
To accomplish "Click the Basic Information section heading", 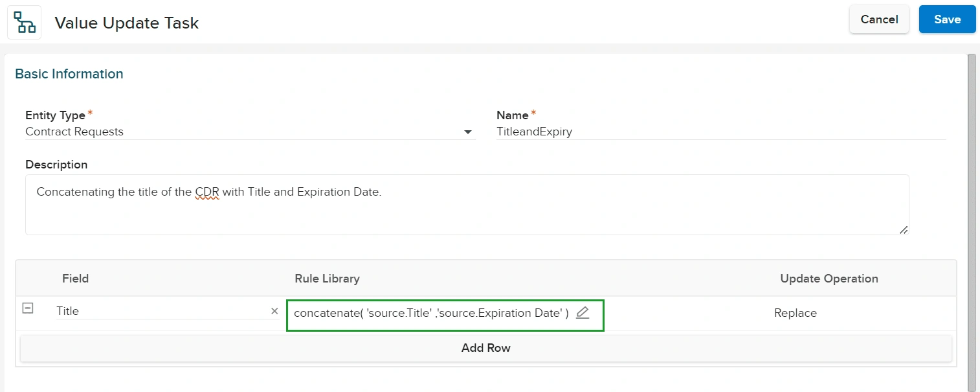I will (x=69, y=74).
